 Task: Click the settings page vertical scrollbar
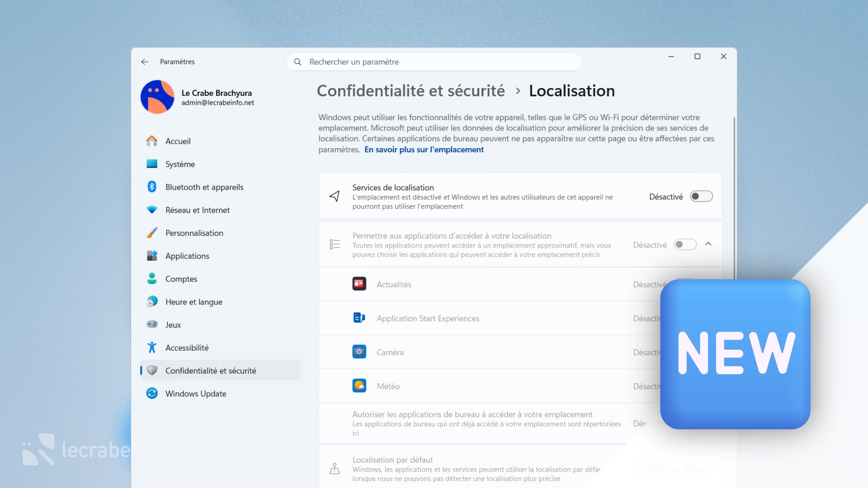tap(734, 199)
